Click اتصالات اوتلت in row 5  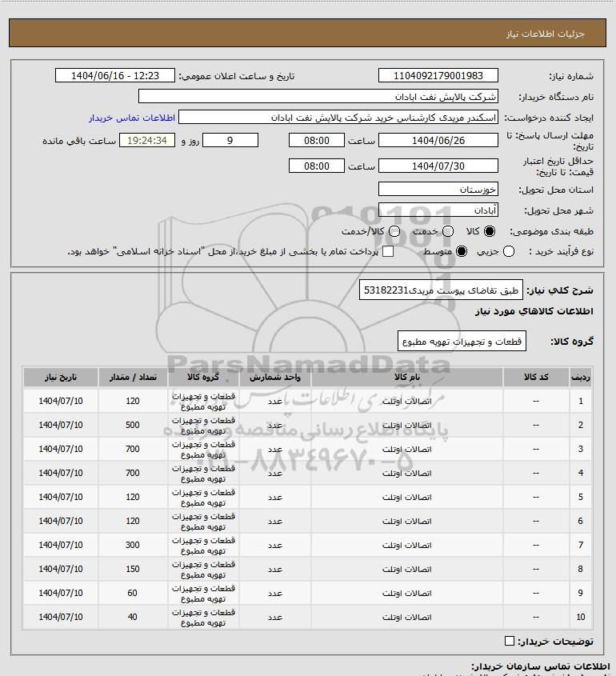tap(406, 497)
